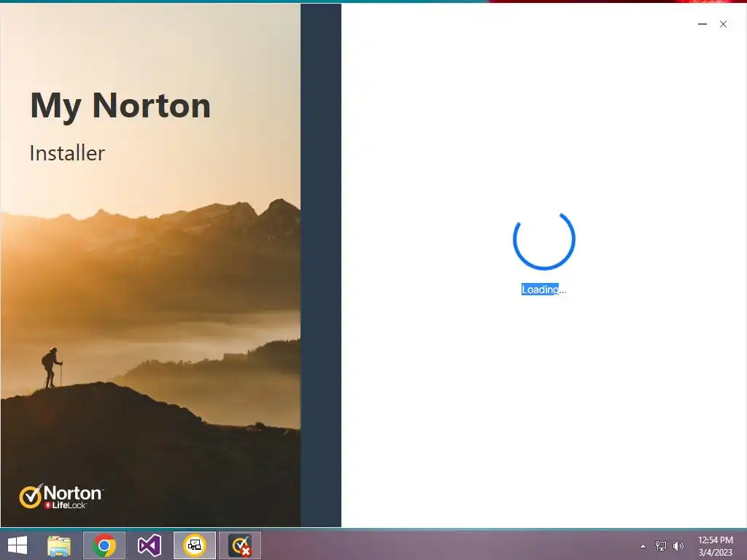
Task: Click the Installer subtitle text
Action: [x=67, y=153]
